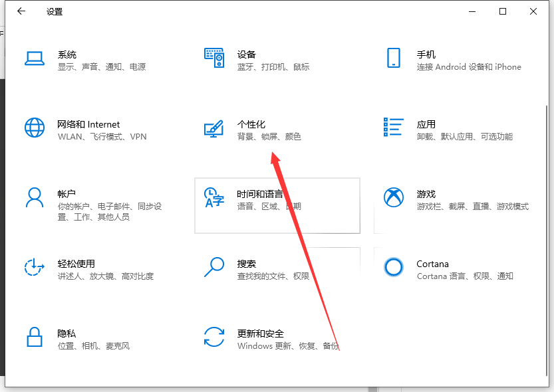Select the 手机 phone icon
Image resolution: width=554 pixels, height=392 pixels.
394,58
